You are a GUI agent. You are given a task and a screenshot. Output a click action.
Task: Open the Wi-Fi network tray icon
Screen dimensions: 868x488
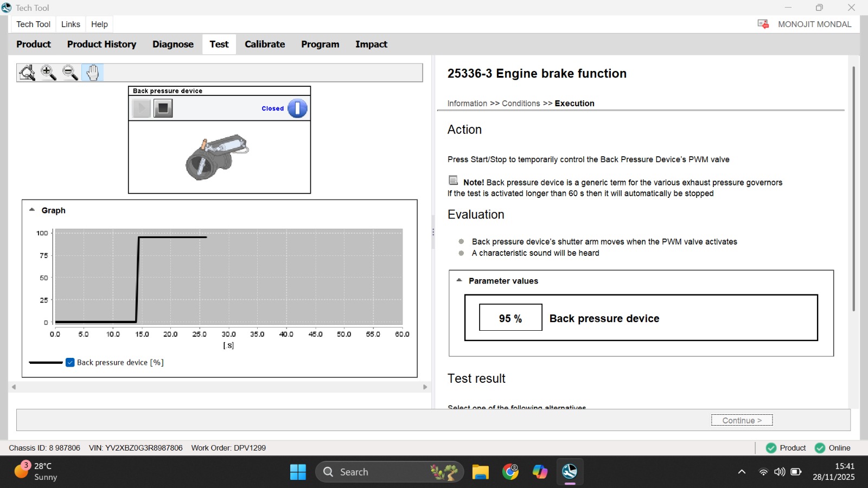pos(763,472)
